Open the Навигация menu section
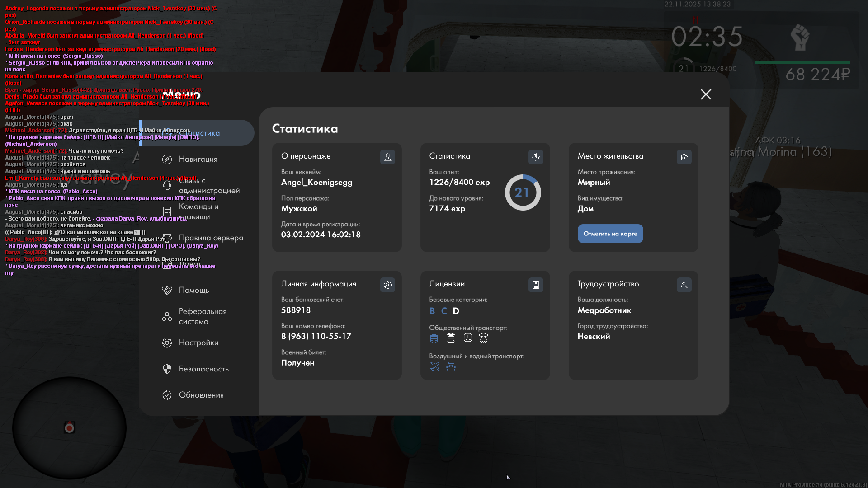The width and height of the screenshot is (868, 488). (198, 159)
